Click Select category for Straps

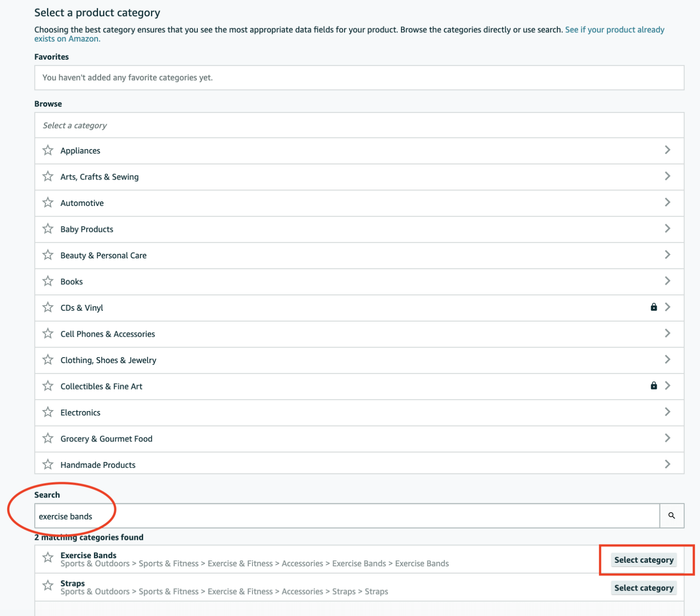644,588
